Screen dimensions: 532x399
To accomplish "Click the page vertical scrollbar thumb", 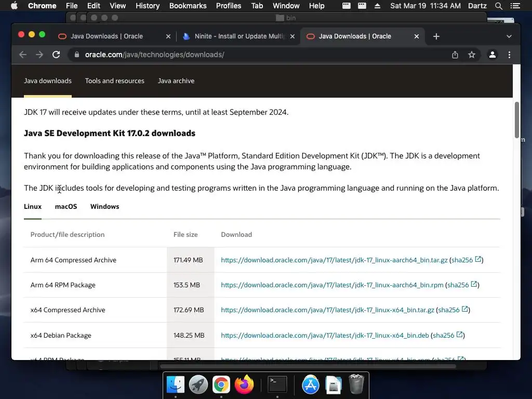I will coord(517,120).
